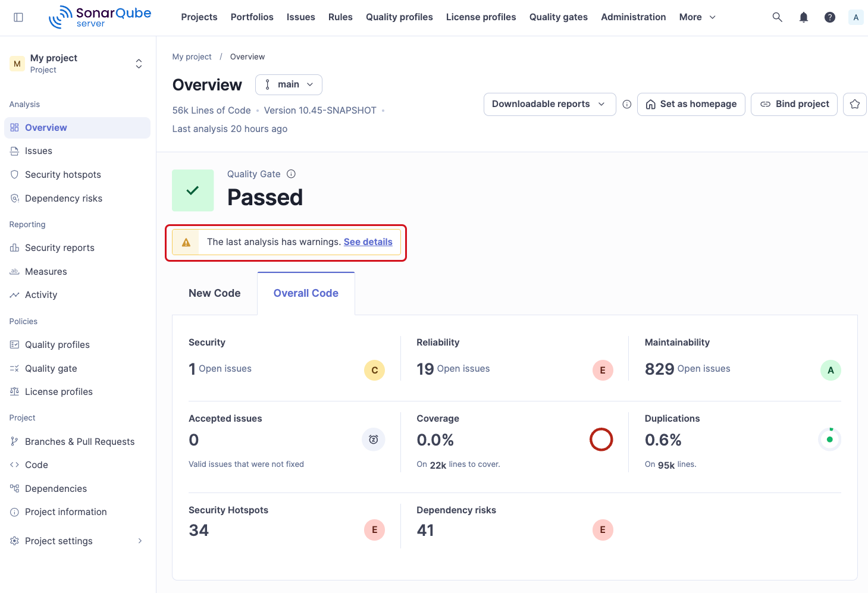Open the Measures page from the sidebar

(x=46, y=271)
